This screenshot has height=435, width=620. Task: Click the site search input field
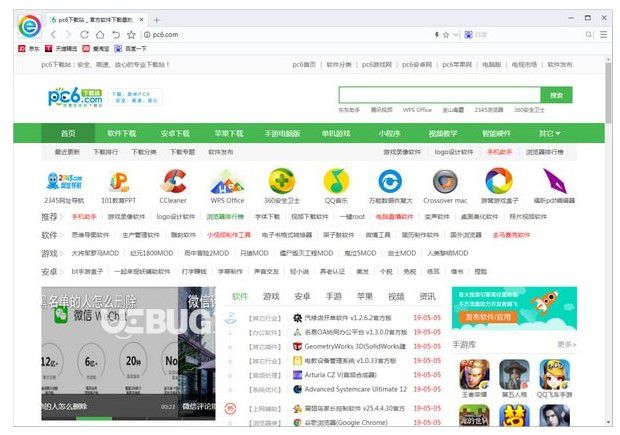pos(440,95)
